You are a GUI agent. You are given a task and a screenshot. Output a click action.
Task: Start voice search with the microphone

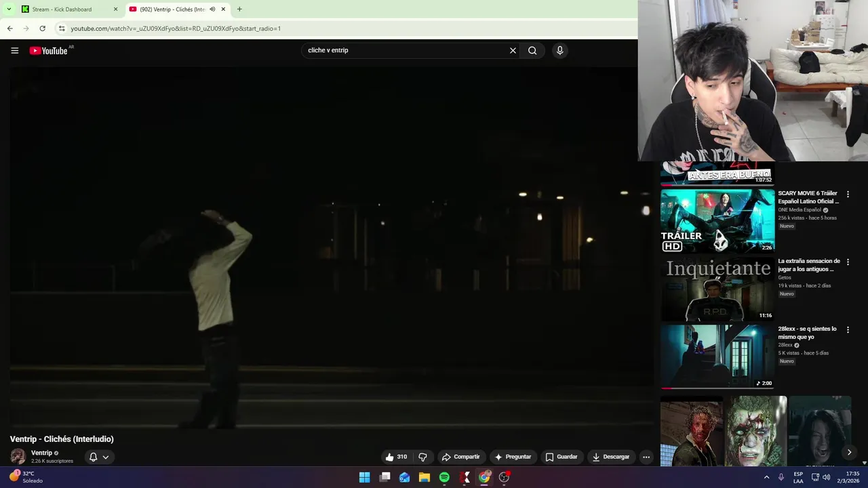[x=559, y=50]
